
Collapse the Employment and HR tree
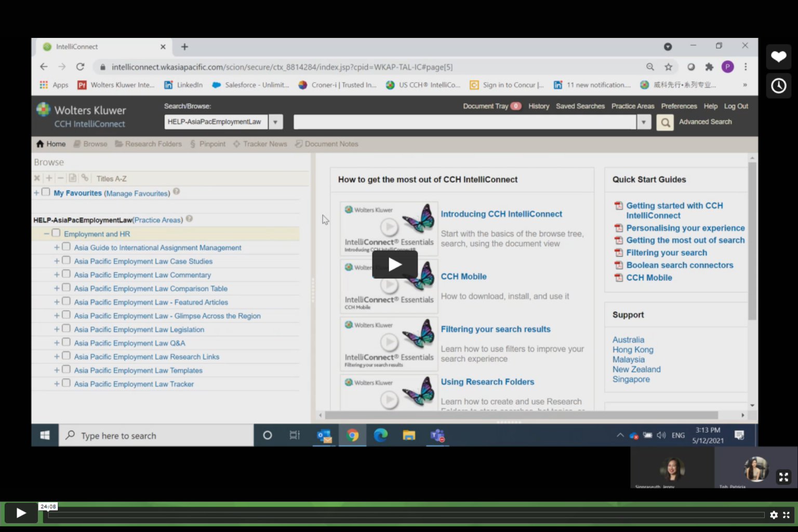(47, 234)
